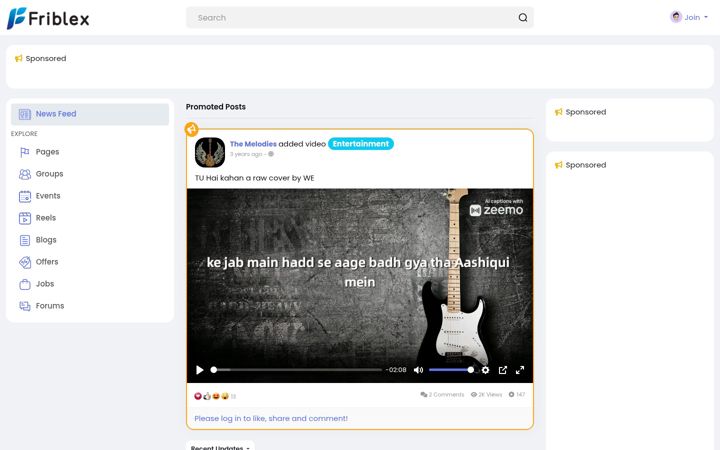Click the EXPLORE section label

pos(24,134)
